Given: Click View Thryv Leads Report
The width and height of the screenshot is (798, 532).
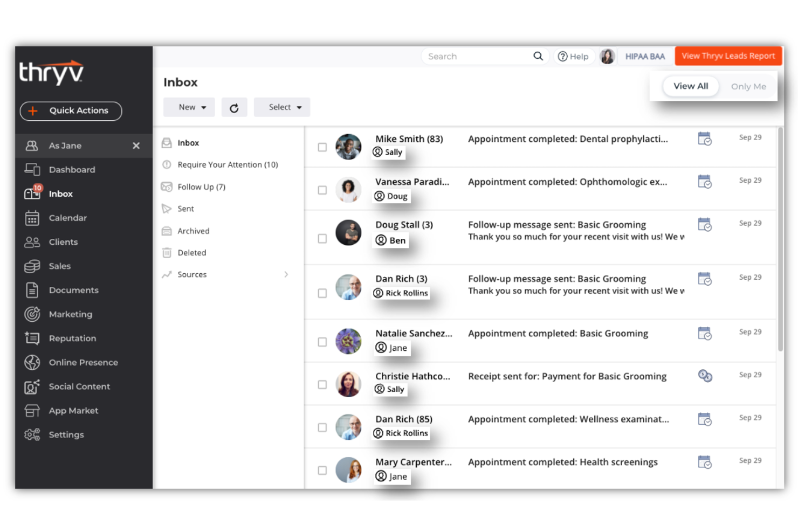Looking at the screenshot, I should click(x=728, y=56).
